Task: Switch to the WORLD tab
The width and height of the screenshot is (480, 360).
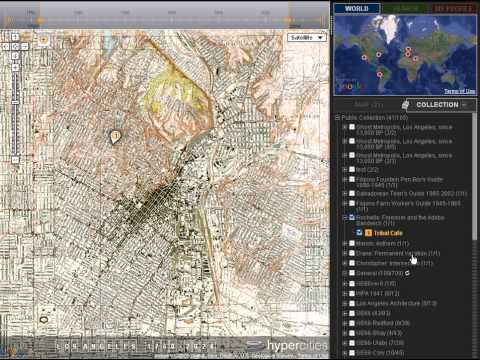Action: (357, 8)
